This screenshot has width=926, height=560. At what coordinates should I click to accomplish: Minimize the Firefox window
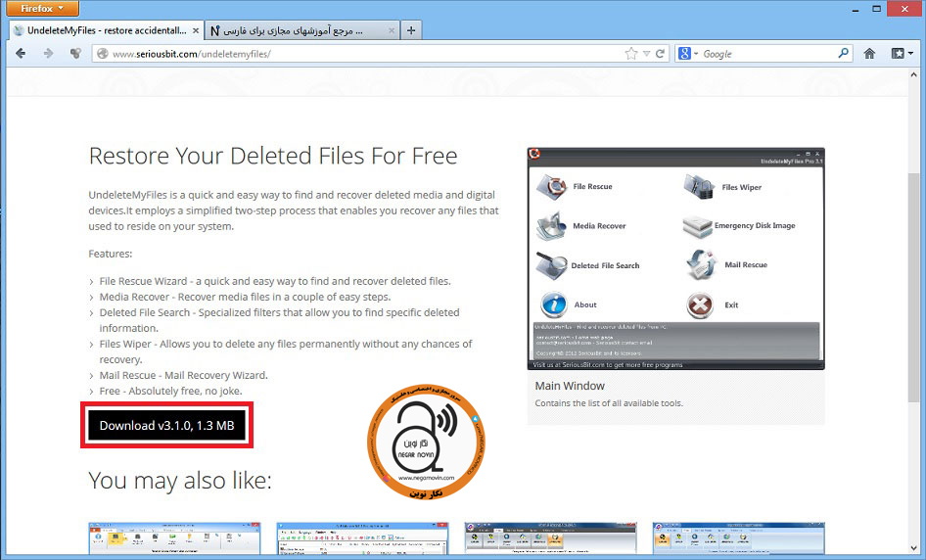click(x=856, y=8)
